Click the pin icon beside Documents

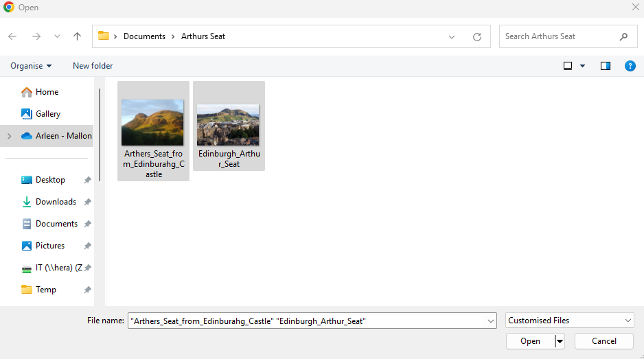click(x=87, y=224)
